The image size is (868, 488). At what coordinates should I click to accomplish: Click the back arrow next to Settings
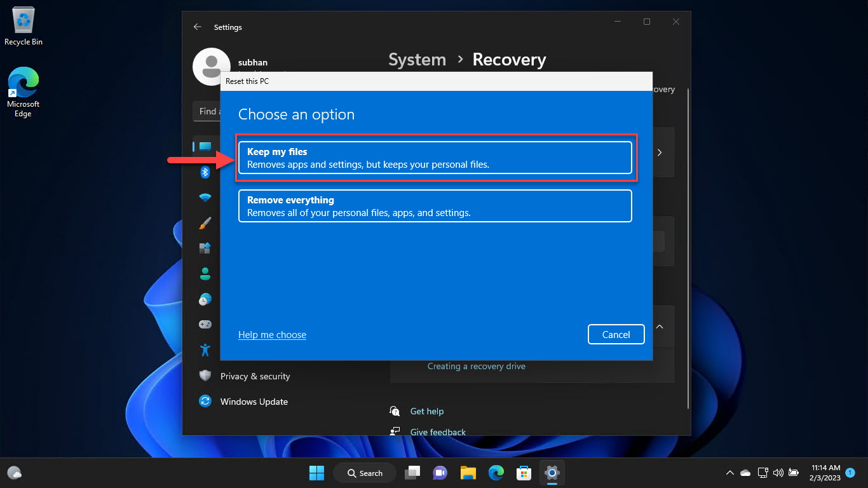(x=197, y=27)
